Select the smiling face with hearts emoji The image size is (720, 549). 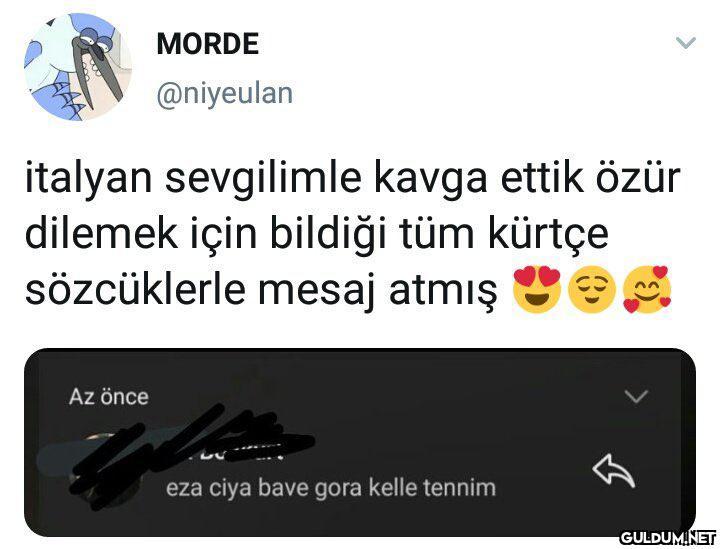point(647,289)
